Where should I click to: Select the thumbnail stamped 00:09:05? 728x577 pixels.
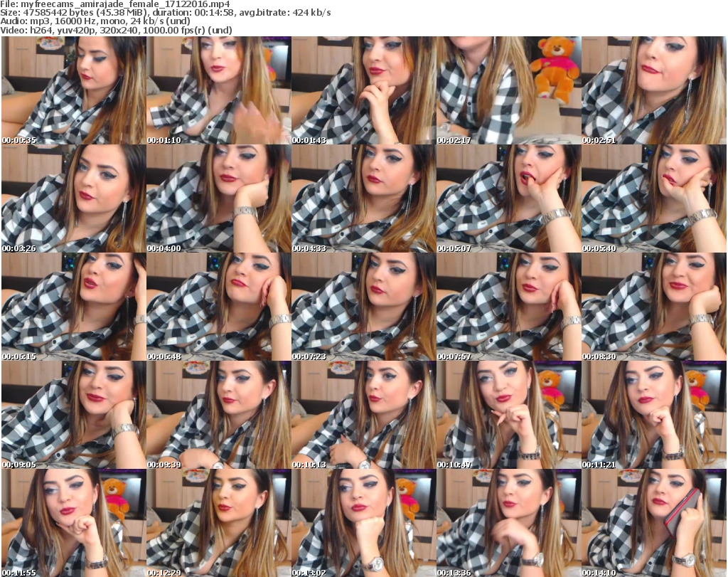click(74, 415)
